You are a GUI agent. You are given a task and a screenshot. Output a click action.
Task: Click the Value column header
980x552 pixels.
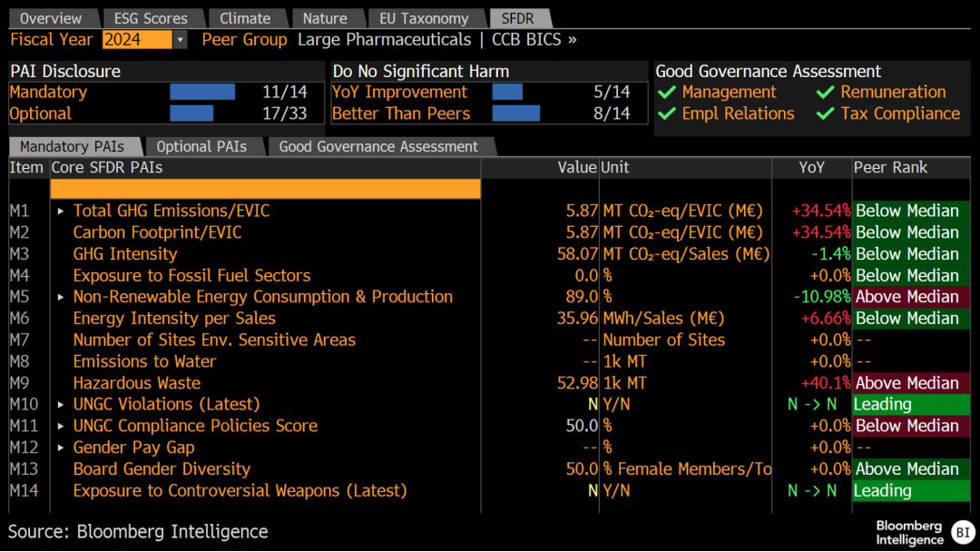coord(577,168)
